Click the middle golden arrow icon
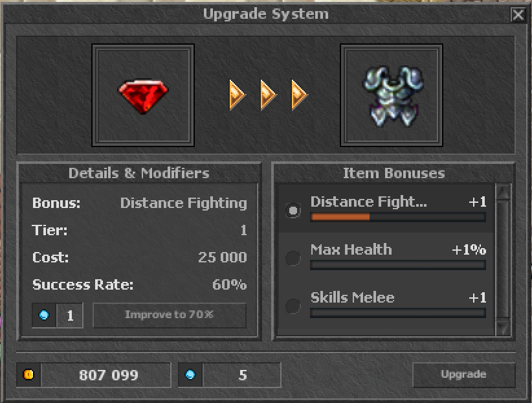The width and height of the screenshot is (532, 403). (269, 95)
